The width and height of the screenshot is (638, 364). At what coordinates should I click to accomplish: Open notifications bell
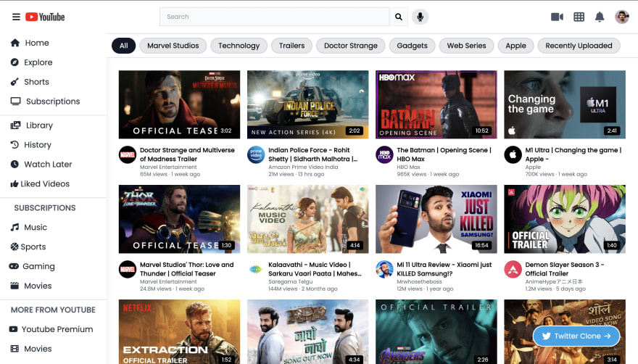[600, 17]
